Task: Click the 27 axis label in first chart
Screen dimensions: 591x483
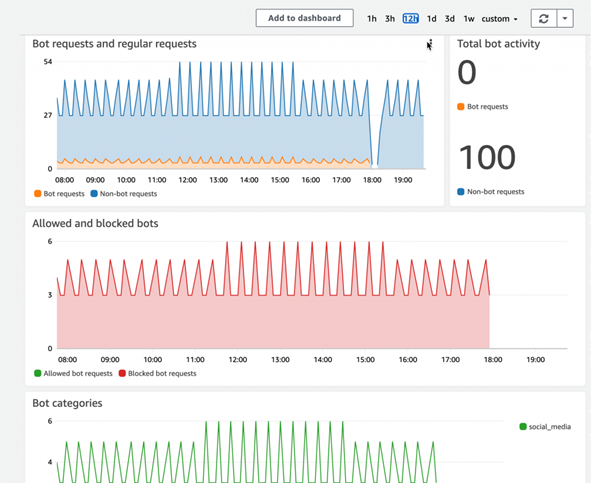Action: click(47, 115)
